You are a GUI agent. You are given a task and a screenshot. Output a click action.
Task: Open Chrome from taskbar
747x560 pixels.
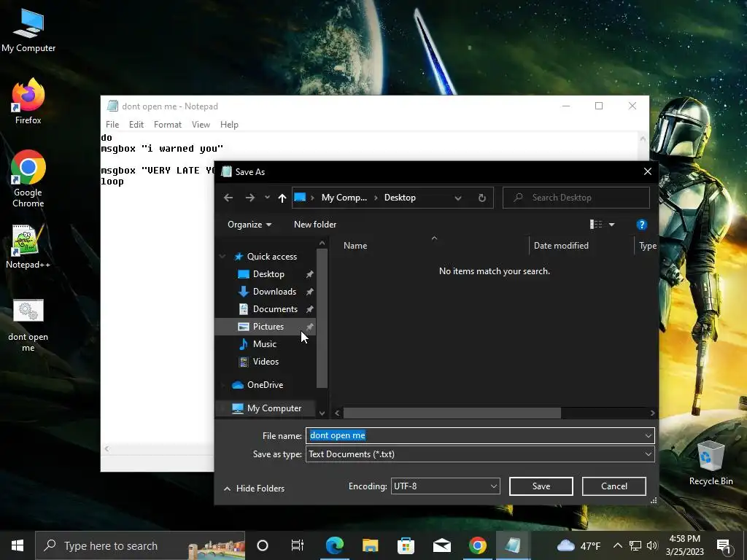point(477,545)
